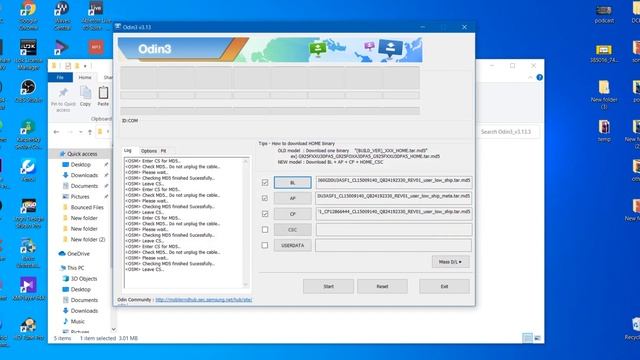Viewport: 640px width, 360px height.
Task: Click the BL file path field
Action: click(x=393, y=182)
